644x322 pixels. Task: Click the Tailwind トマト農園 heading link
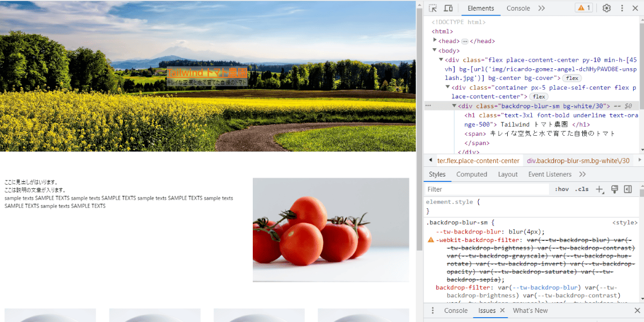[x=207, y=73]
